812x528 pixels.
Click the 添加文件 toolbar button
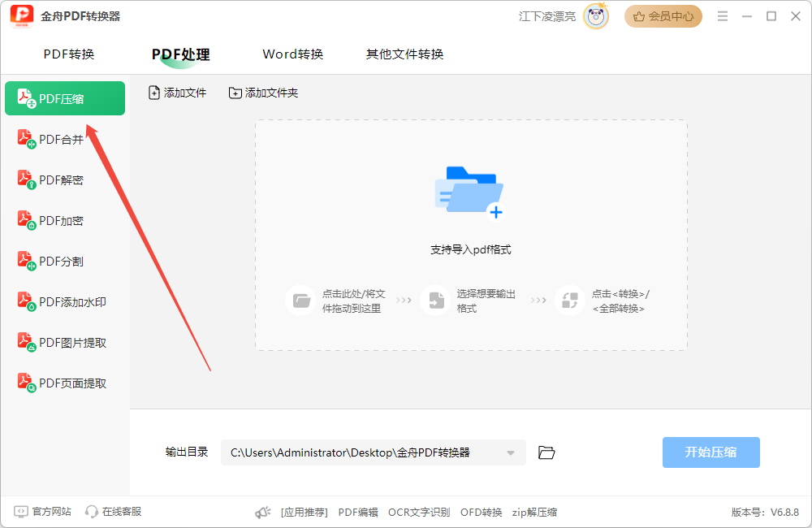(x=177, y=93)
